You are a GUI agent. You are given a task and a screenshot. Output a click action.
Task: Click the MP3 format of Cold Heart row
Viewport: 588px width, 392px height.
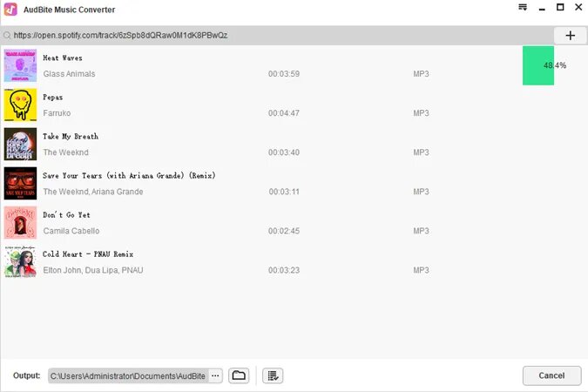pyautogui.click(x=421, y=270)
